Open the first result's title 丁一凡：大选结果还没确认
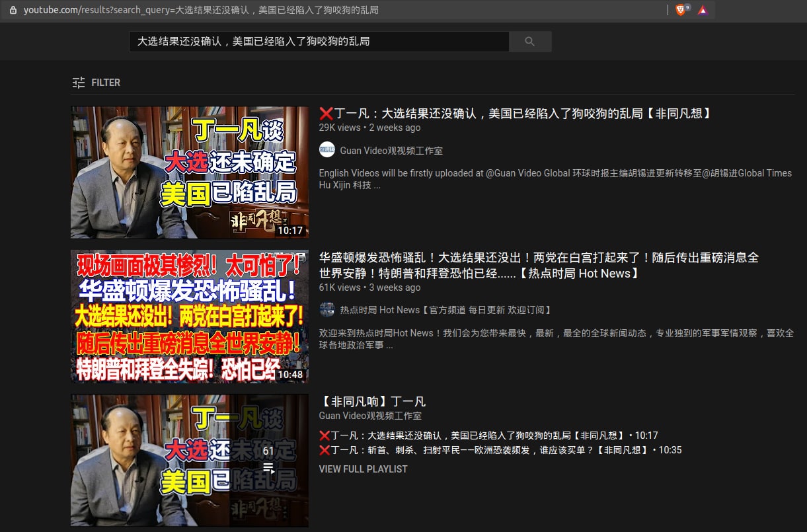 coord(516,114)
